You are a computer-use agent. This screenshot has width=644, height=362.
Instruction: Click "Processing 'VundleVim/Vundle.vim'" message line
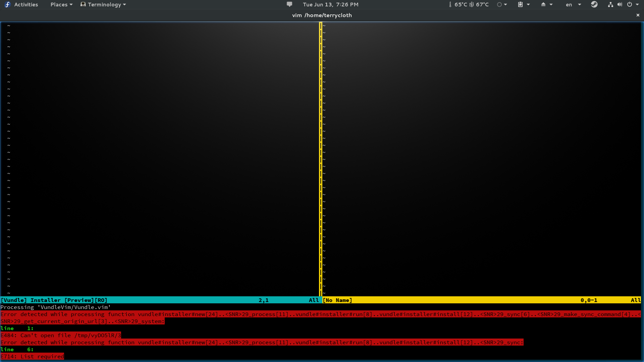click(x=56, y=307)
